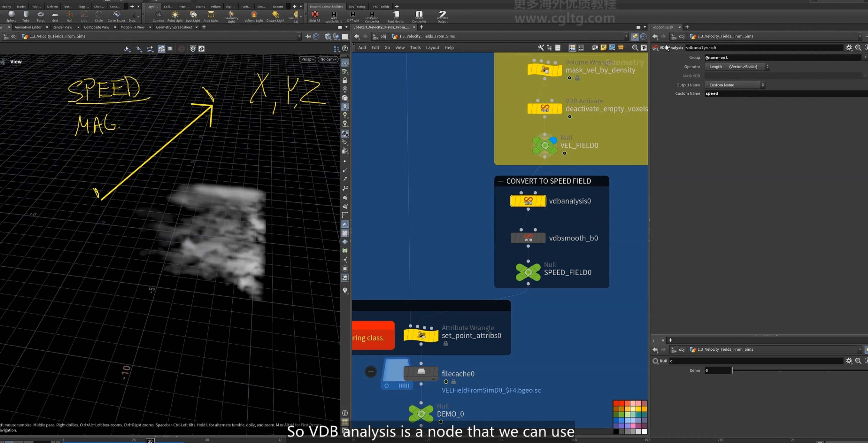The height and width of the screenshot is (443, 868).
Task: Select the vdbanalysis0 node icon
Action: 528,201
